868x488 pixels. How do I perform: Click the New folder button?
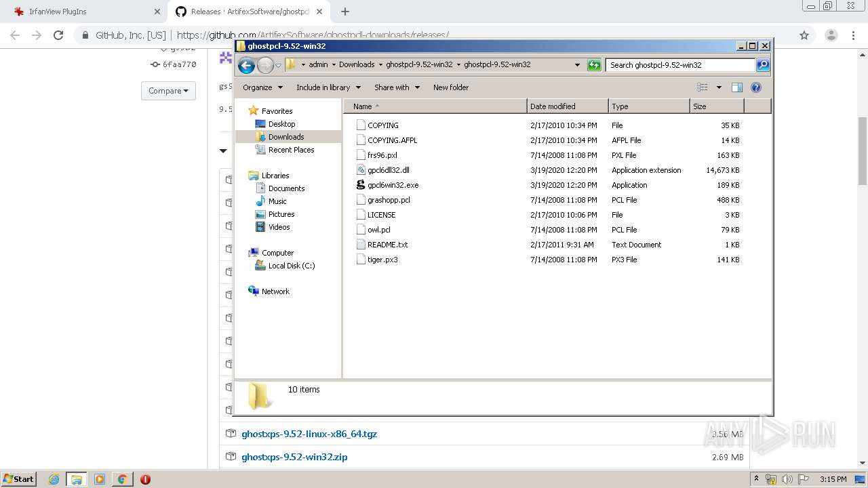(x=451, y=87)
